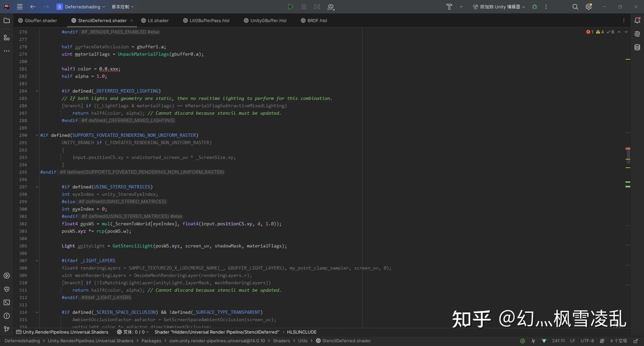Click the StencilDeferred.shader path breadcrumb
644x346 pixels.
click(x=343, y=341)
